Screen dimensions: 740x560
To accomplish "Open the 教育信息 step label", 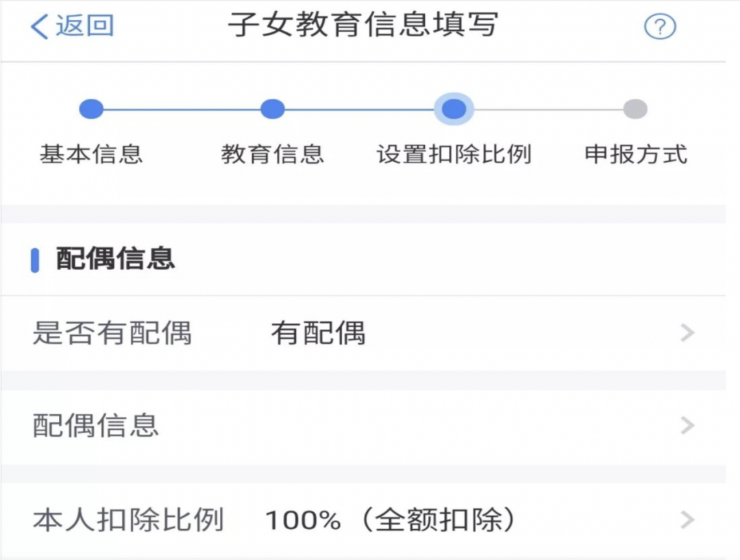I will point(273,154).
